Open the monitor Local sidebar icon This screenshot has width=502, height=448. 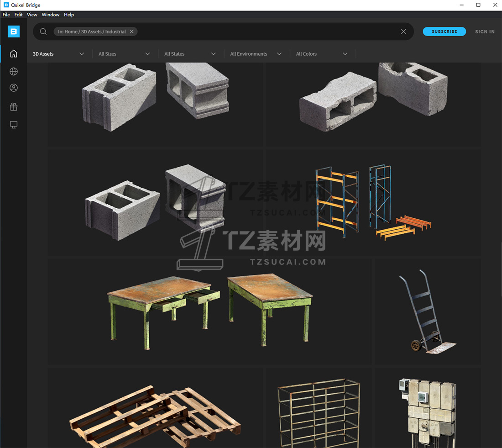13,125
